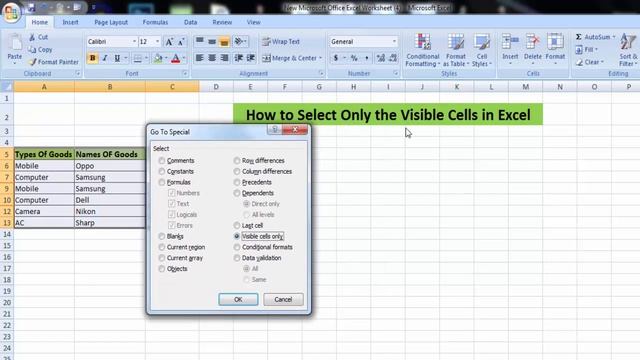Click Increase Decimal icon
Viewport: 640px width, 360px height.
380,58
